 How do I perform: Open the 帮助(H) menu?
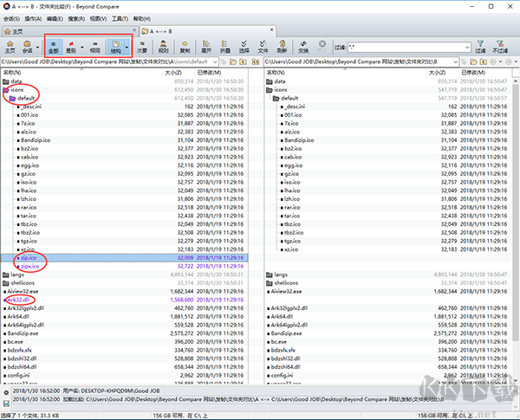point(142,19)
